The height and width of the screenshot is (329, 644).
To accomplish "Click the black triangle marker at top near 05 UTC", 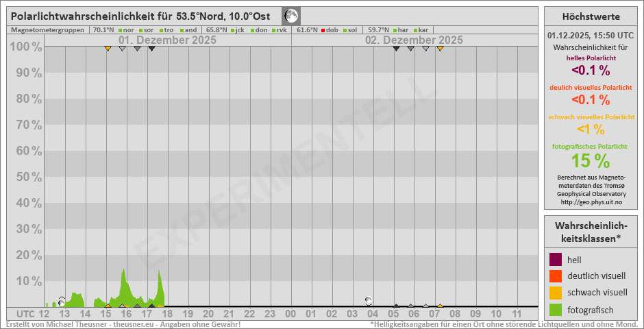I will click(x=396, y=49).
